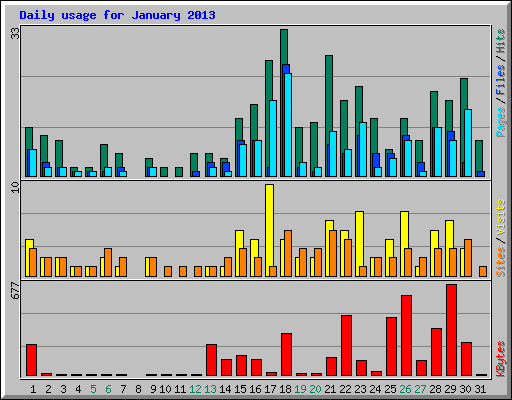Click the orange Sites bar for day 21
The width and height of the screenshot is (512, 400).
333,253
